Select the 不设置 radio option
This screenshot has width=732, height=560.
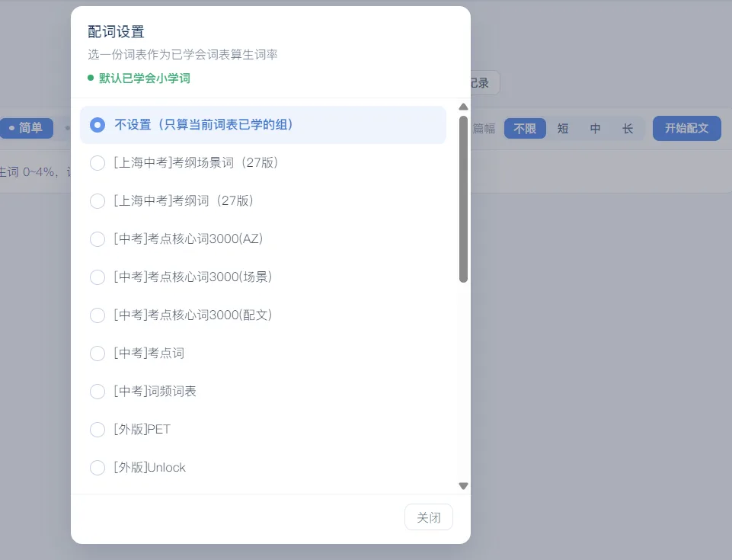[x=263, y=125]
